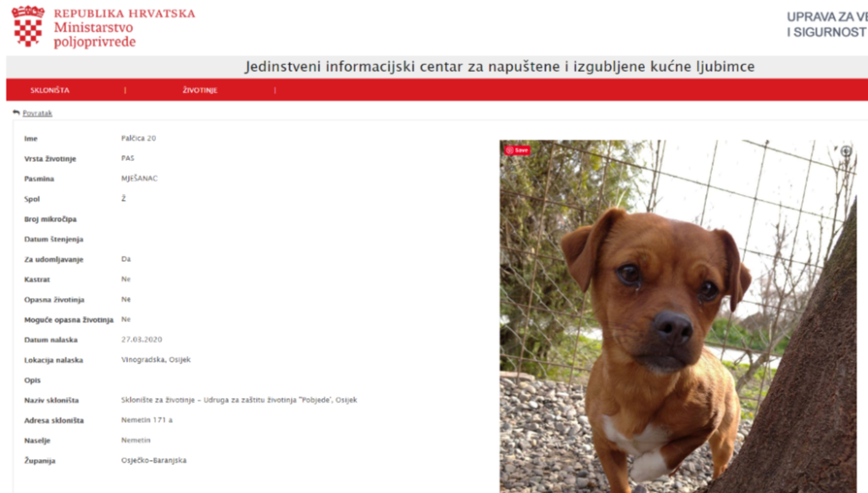
Task: Follow the Povratak back link
Action: 37,113
